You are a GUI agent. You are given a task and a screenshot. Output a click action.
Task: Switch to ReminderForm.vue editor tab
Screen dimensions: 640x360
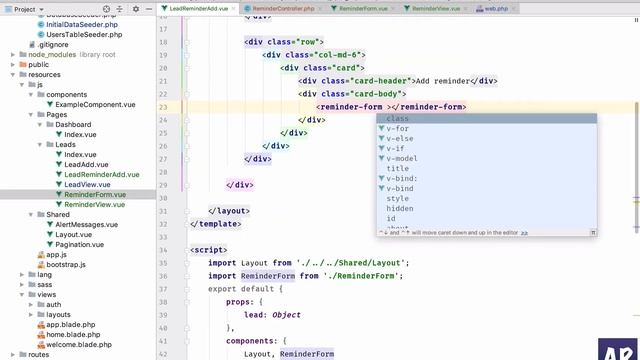(x=363, y=8)
